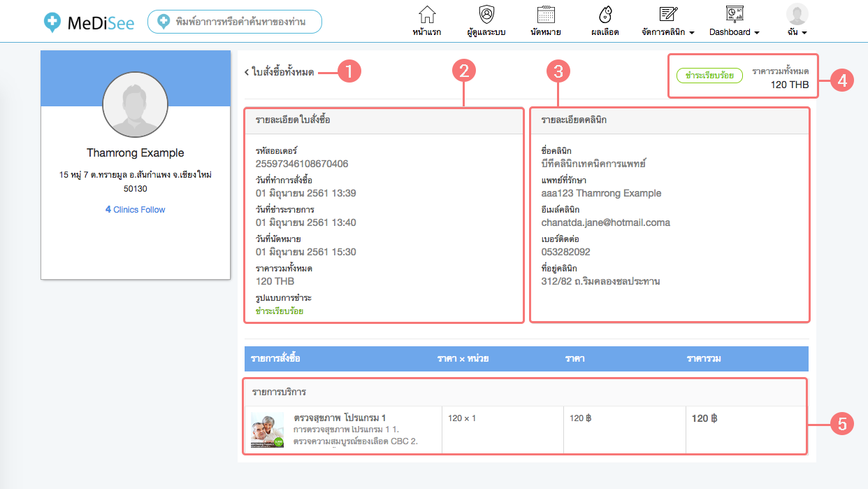Screen dimensions: 868x489
Task: Click the green ชำระเรียบร้อย status badge
Action: pyautogui.click(x=709, y=76)
